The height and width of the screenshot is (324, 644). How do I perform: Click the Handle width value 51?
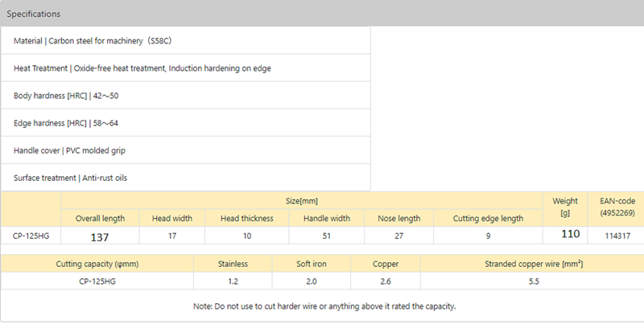325,236
